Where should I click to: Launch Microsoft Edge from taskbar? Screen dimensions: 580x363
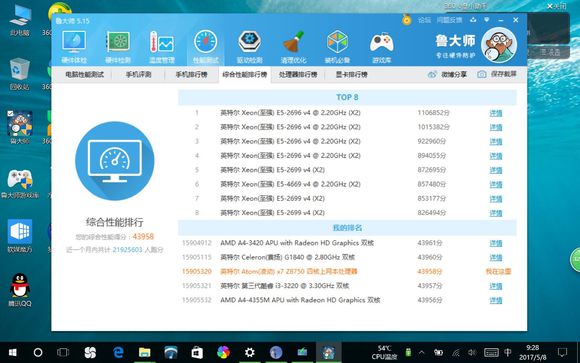(118, 352)
